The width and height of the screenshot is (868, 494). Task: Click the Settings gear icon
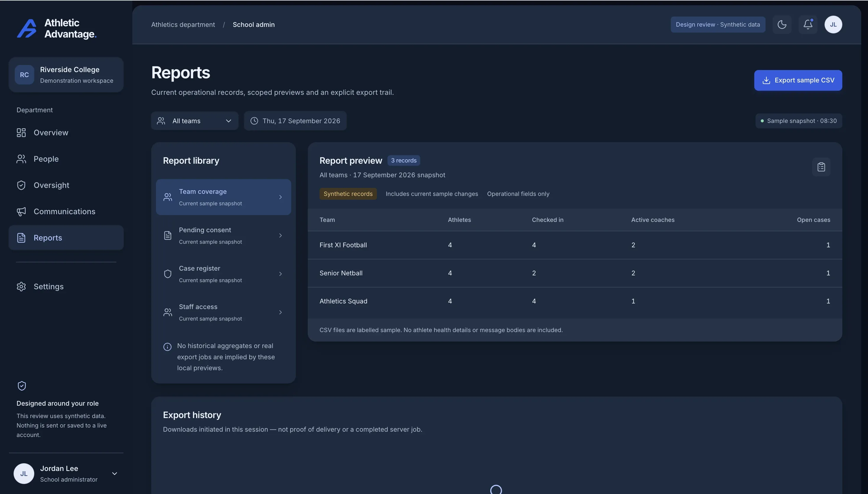coord(21,287)
